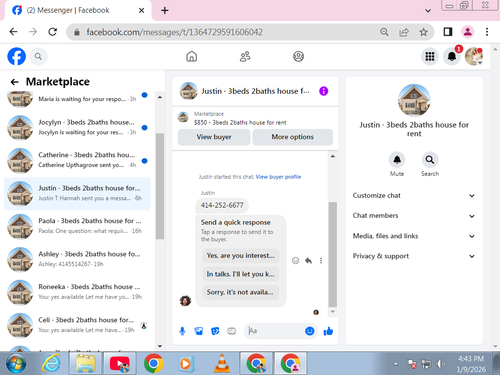Mute this conversation
500x375 pixels.
[x=397, y=160]
